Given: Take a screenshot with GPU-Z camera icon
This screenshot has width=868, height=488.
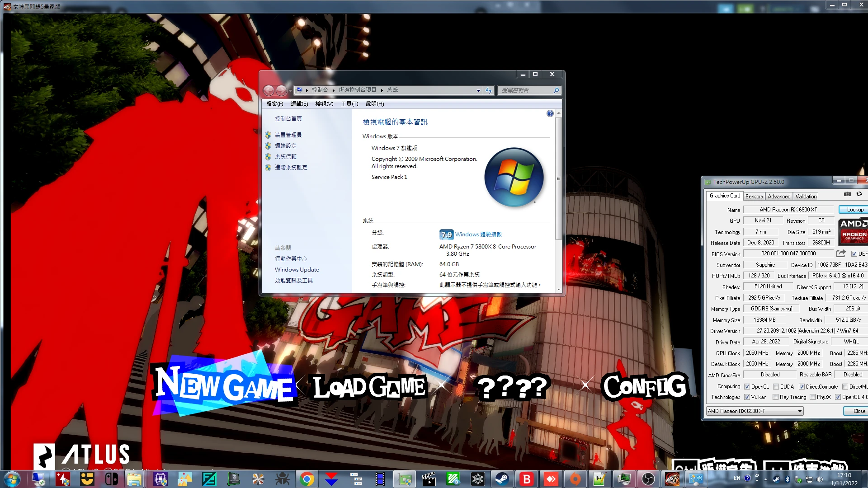Looking at the screenshot, I should coord(848,193).
